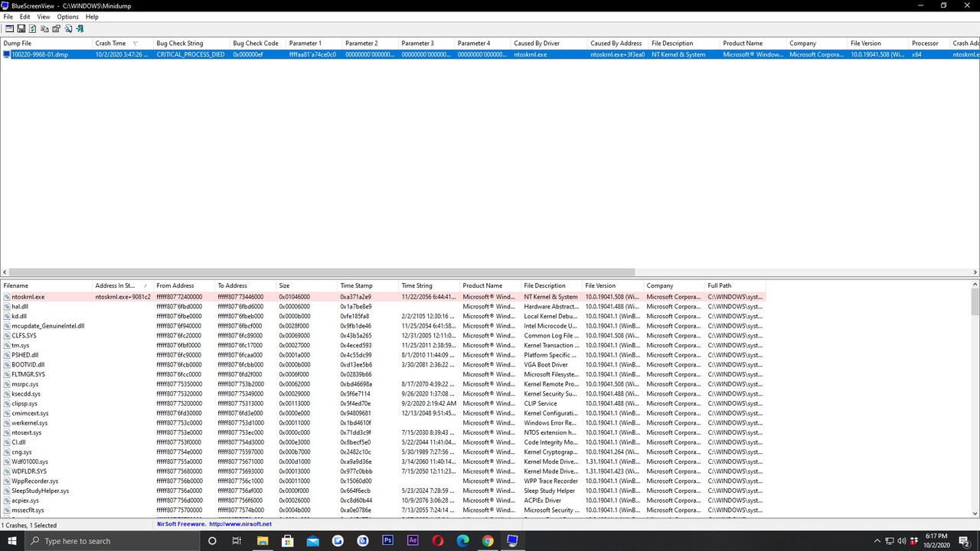The image size is (980, 551).
Task: Click the upper pane scroll right arrow
Action: (975, 272)
